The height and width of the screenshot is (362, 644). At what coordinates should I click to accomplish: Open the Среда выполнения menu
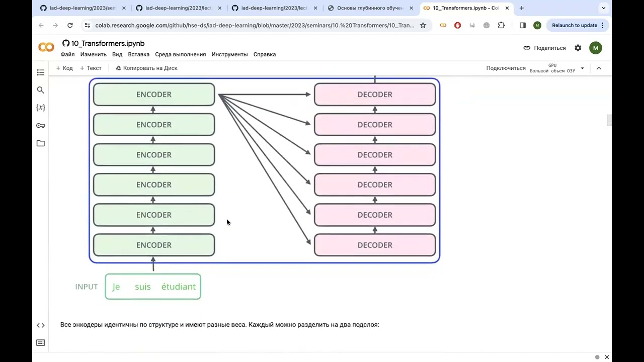pos(180,54)
